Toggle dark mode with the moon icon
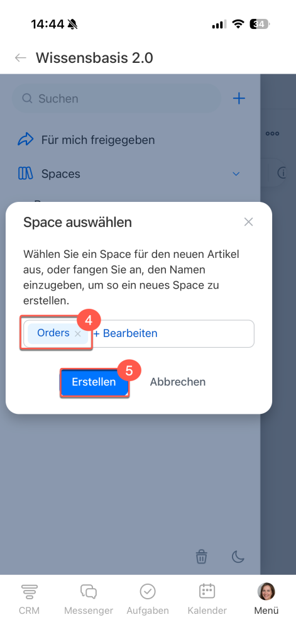 (x=238, y=557)
